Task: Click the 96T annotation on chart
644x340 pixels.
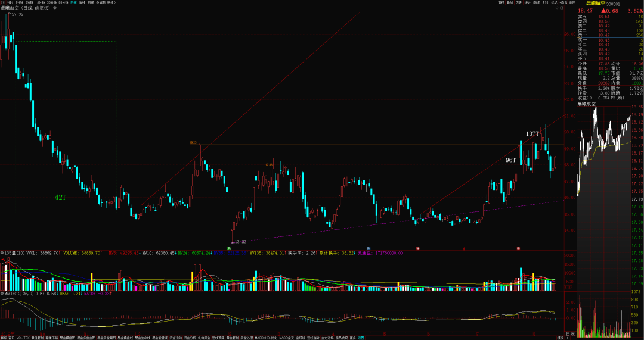Action: point(510,160)
